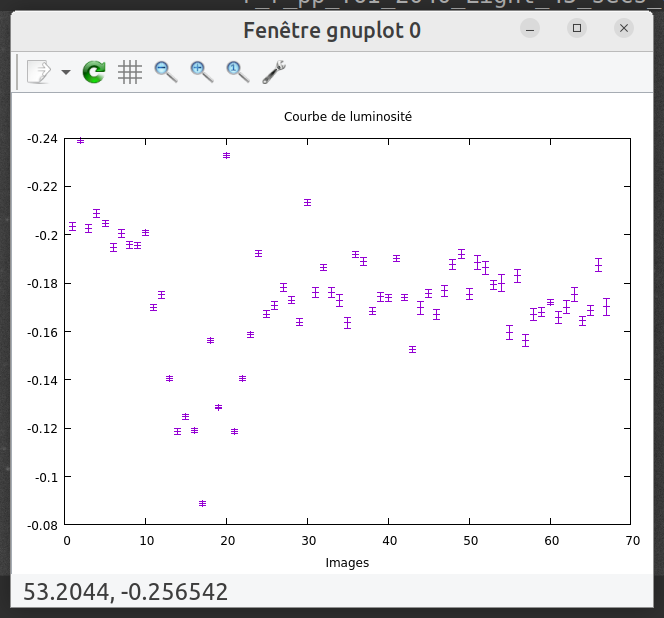Screen dimensions: 664x618
Task: Click the y-axis label '-0.24'
Action: [42, 139]
